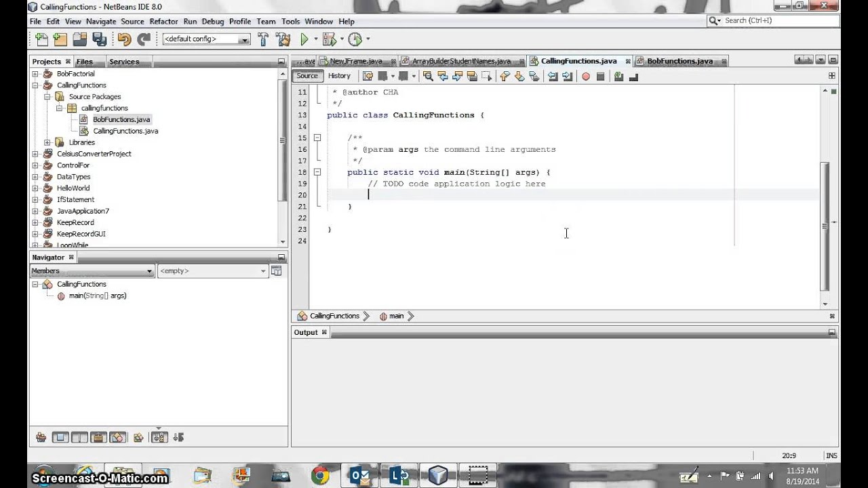Click the History view button
This screenshot has width=868, height=488.
339,76
